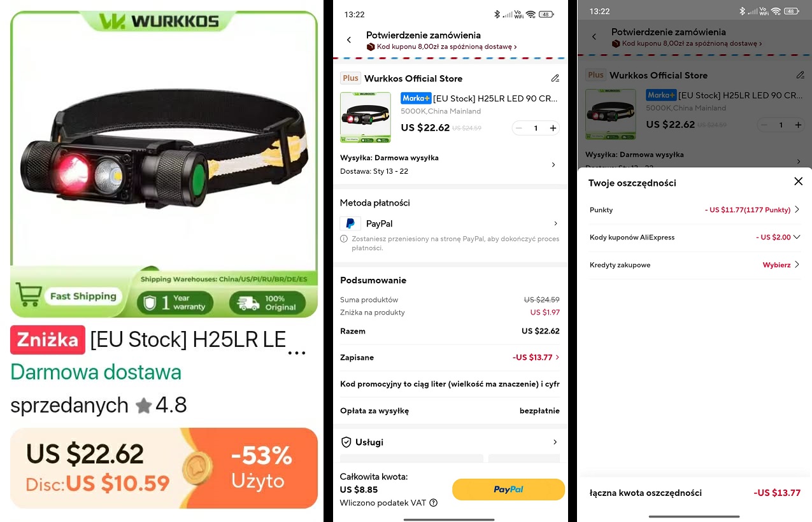812x522 pixels.
Task: Open the late delivery coupon code link
Action: pos(441,46)
